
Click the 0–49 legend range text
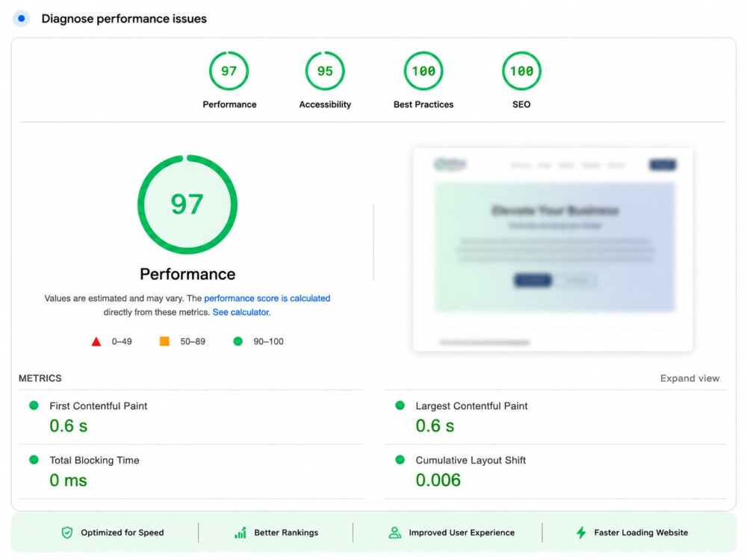tap(122, 341)
